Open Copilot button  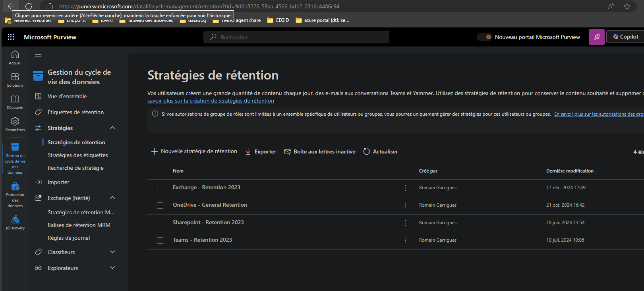(625, 37)
